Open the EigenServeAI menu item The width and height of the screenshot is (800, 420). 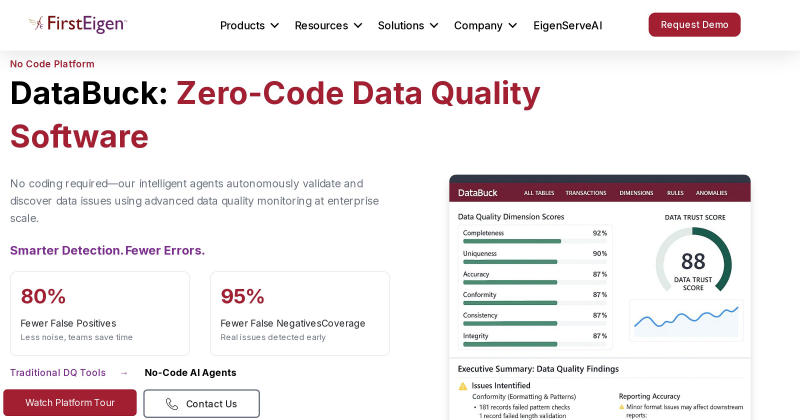pyautogui.click(x=567, y=26)
